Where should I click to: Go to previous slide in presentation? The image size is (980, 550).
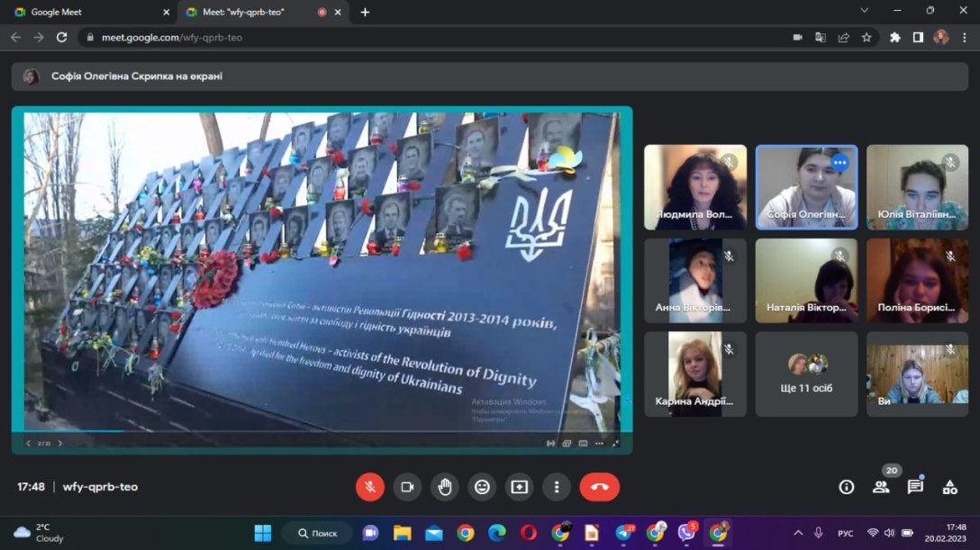coord(28,443)
